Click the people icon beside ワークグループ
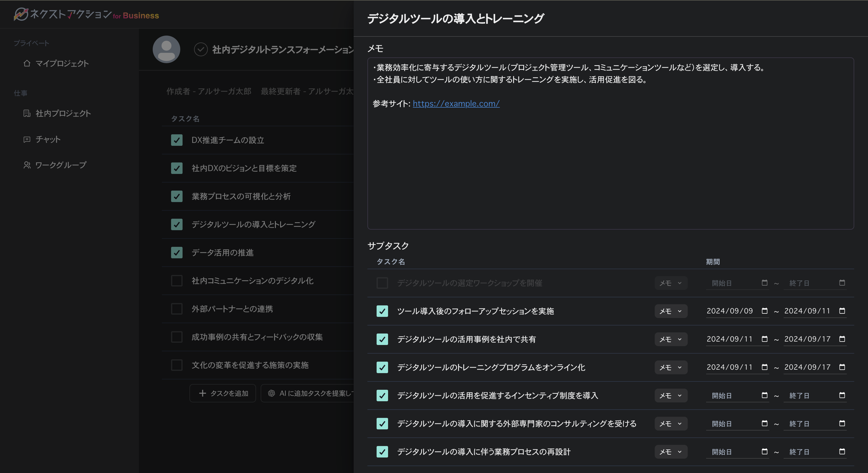 [27, 165]
